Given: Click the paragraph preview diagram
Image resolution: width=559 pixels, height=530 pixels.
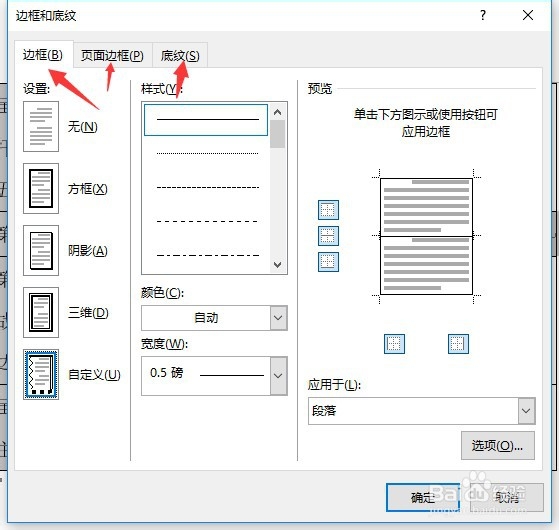Looking at the screenshot, I should pyautogui.click(x=426, y=236).
